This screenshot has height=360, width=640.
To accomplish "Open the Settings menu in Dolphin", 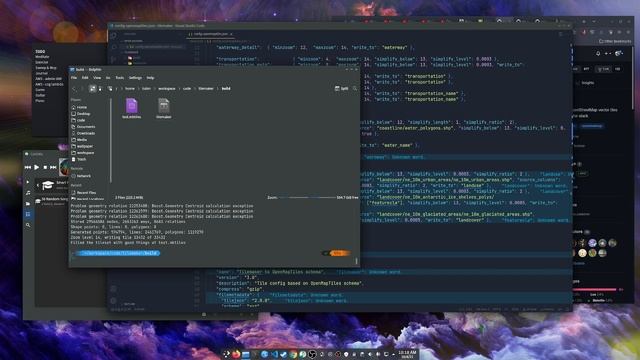I will coord(135,78).
